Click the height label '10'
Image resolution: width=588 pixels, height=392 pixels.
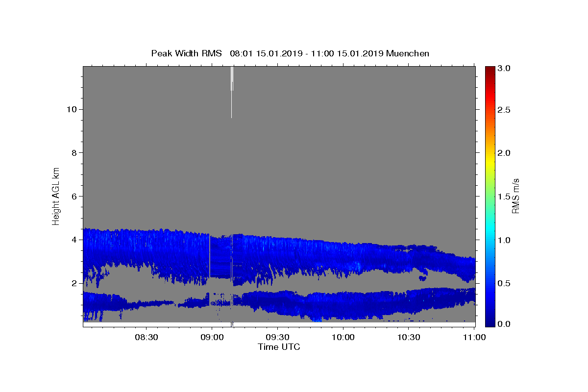click(72, 109)
